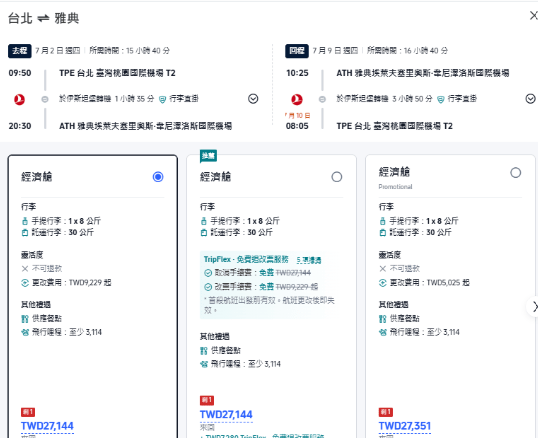Click flight mileage icon in Promotional fare card
This screenshot has width=538, height=438.
[x=383, y=332]
